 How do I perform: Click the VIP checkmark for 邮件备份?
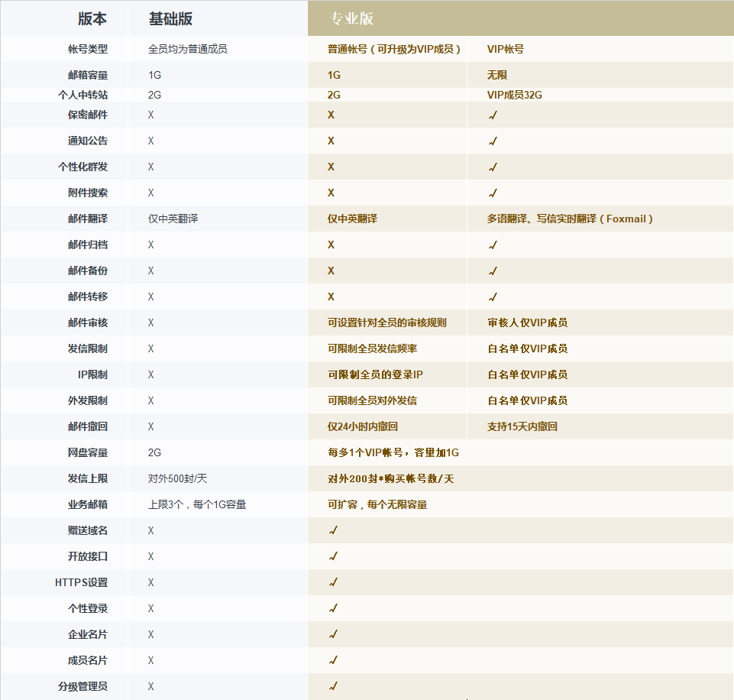tap(493, 271)
